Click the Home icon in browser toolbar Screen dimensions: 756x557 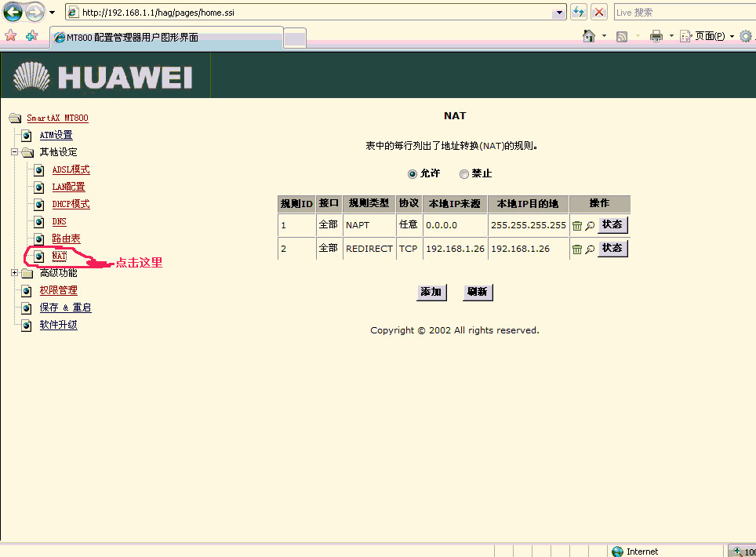pos(589,36)
